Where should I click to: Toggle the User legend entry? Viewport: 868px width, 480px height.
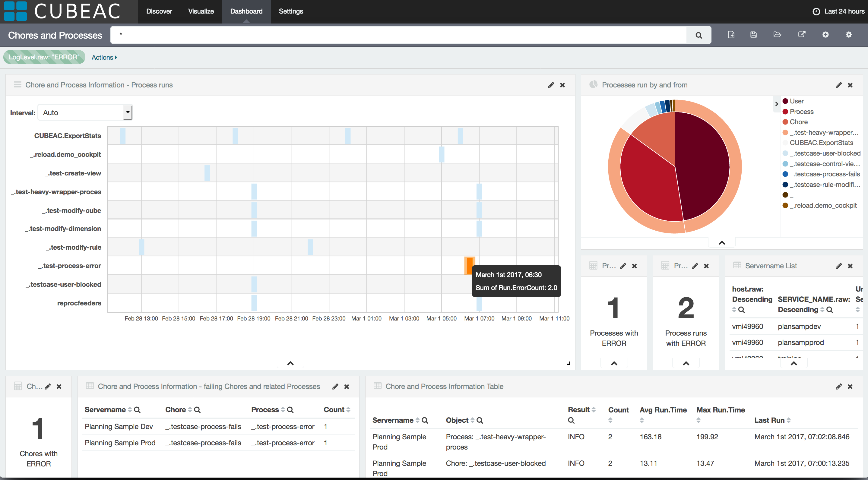click(796, 101)
